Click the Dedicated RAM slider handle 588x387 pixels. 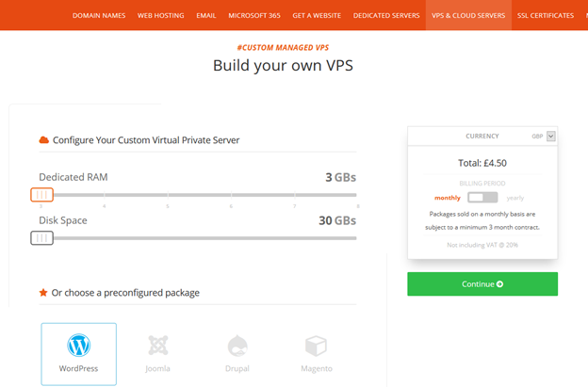coord(42,195)
